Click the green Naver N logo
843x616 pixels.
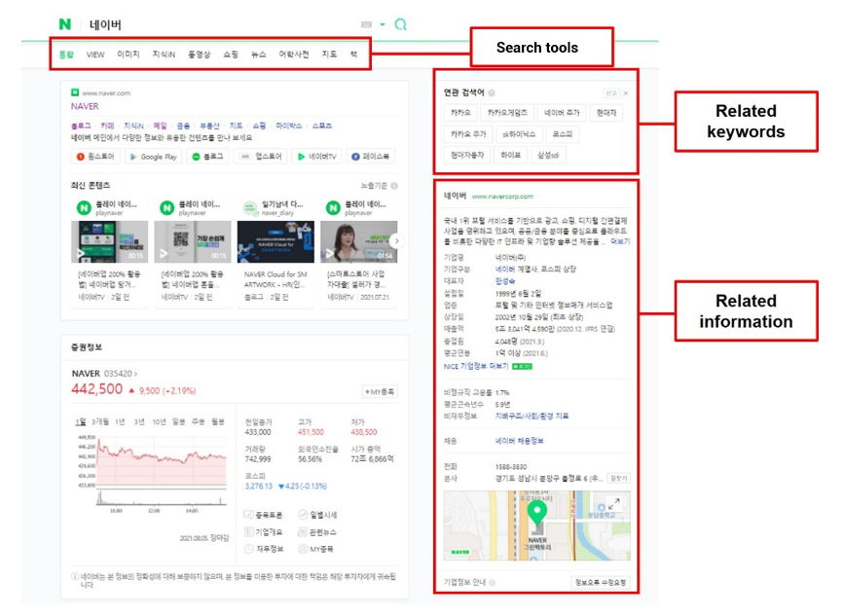click(x=65, y=24)
